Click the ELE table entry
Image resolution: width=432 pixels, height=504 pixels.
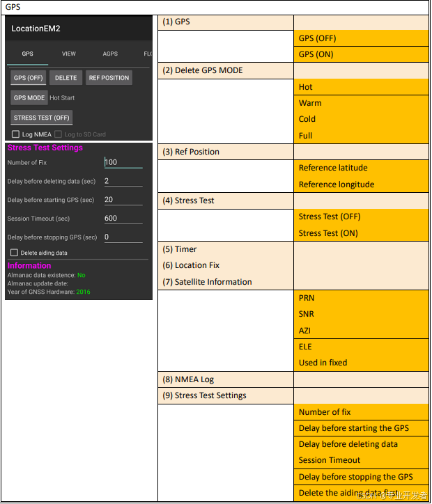305,347
